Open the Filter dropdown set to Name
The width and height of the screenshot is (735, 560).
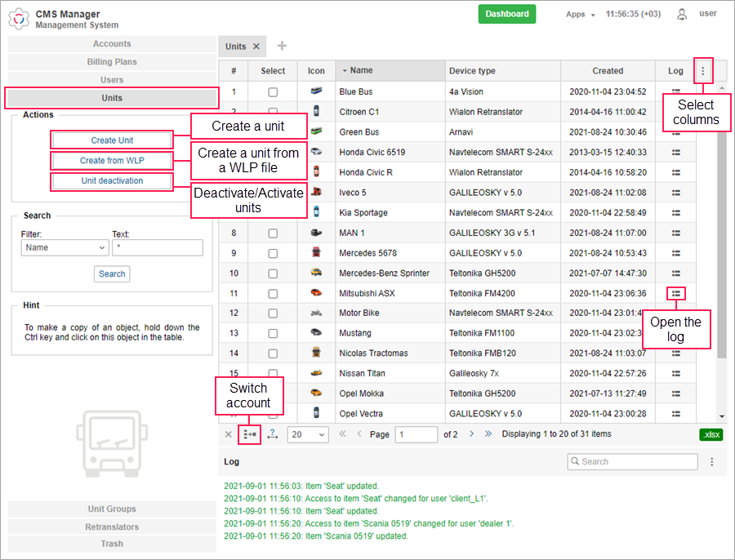click(x=65, y=247)
